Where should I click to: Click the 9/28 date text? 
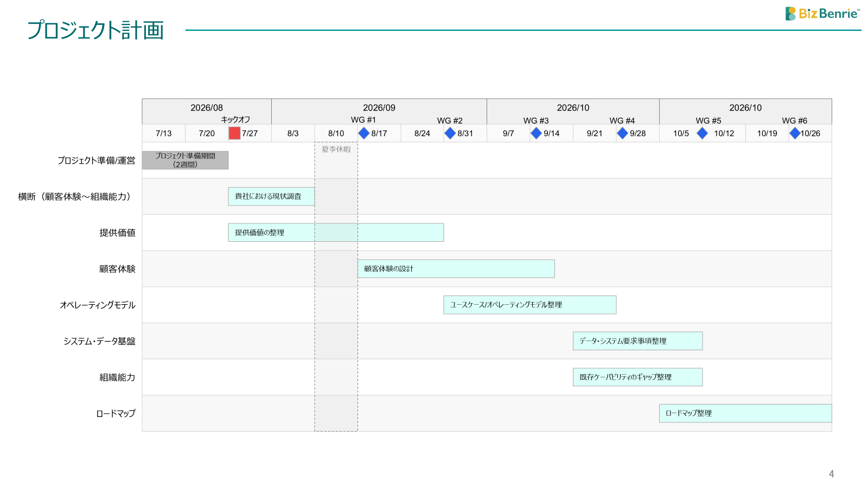coord(638,133)
